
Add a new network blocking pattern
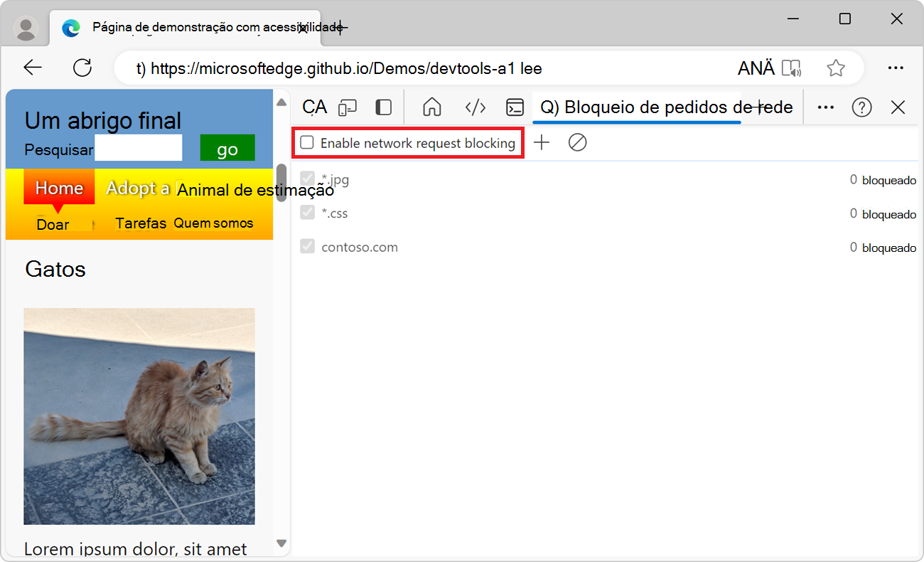click(542, 142)
